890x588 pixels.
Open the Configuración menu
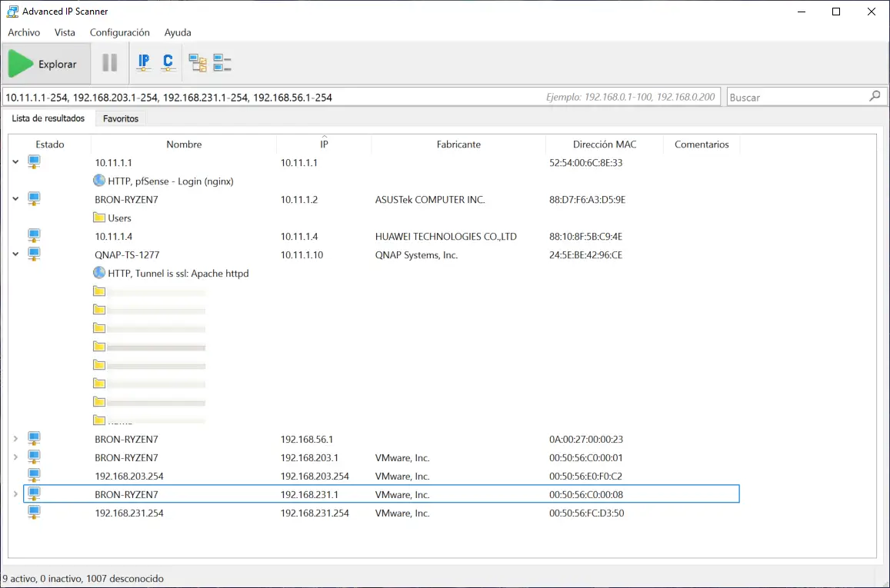pyautogui.click(x=119, y=32)
